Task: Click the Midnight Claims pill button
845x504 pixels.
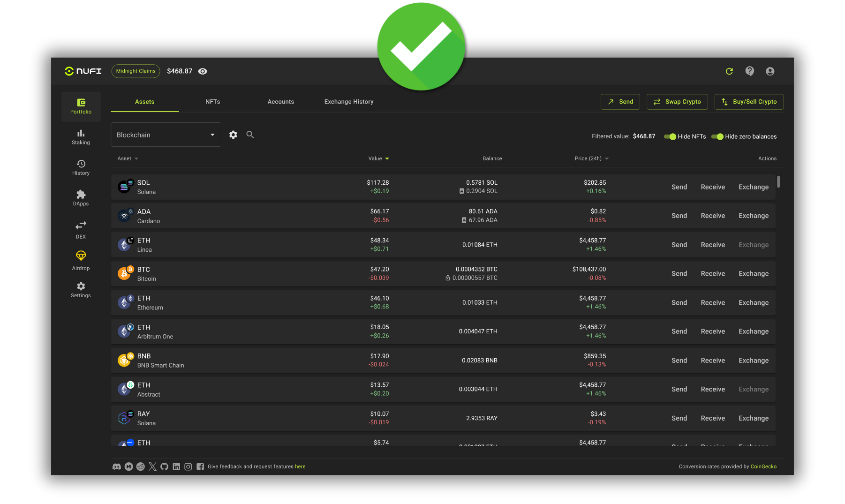Action: [136, 71]
